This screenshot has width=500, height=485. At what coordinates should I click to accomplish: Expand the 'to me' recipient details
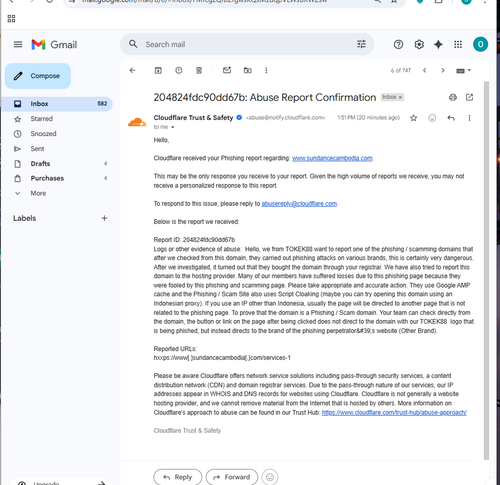173,127
